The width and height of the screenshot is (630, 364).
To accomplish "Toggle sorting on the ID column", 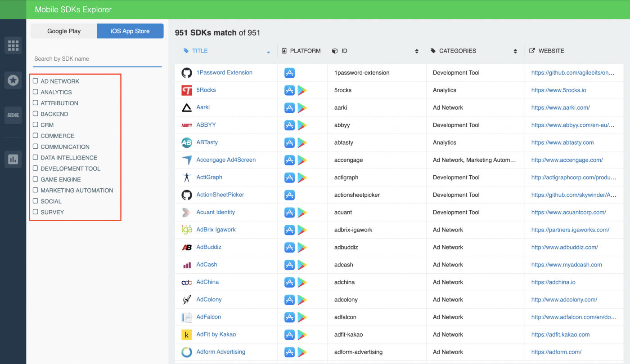I will pos(416,51).
